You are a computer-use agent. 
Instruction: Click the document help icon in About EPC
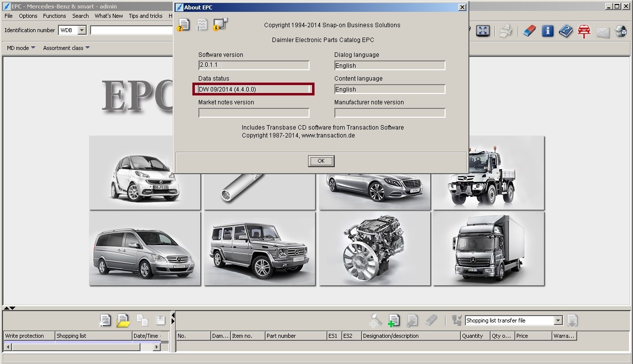(183, 24)
